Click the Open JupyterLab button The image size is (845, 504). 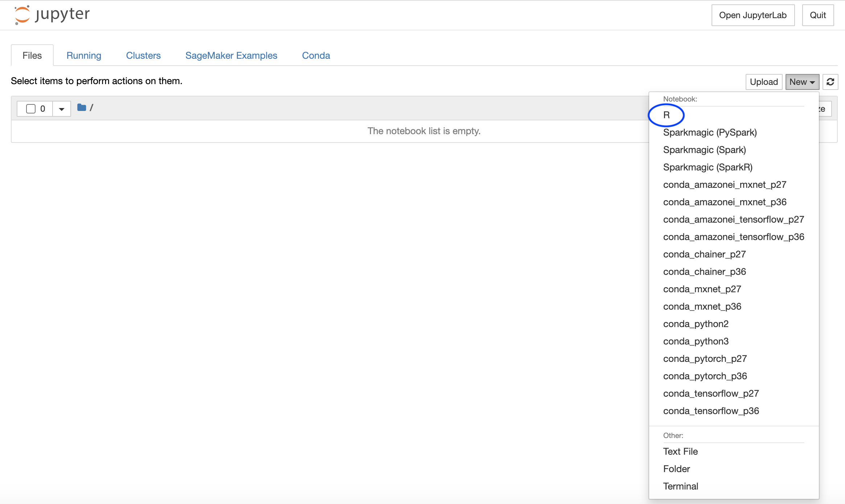tap(753, 15)
